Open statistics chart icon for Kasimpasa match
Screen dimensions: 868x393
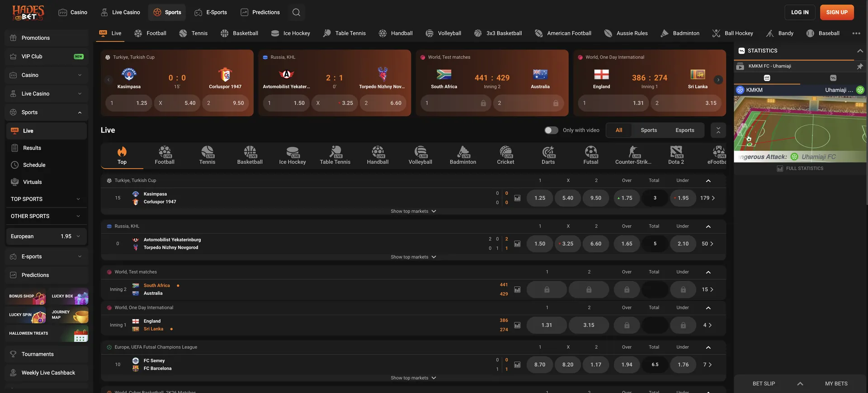[517, 198]
